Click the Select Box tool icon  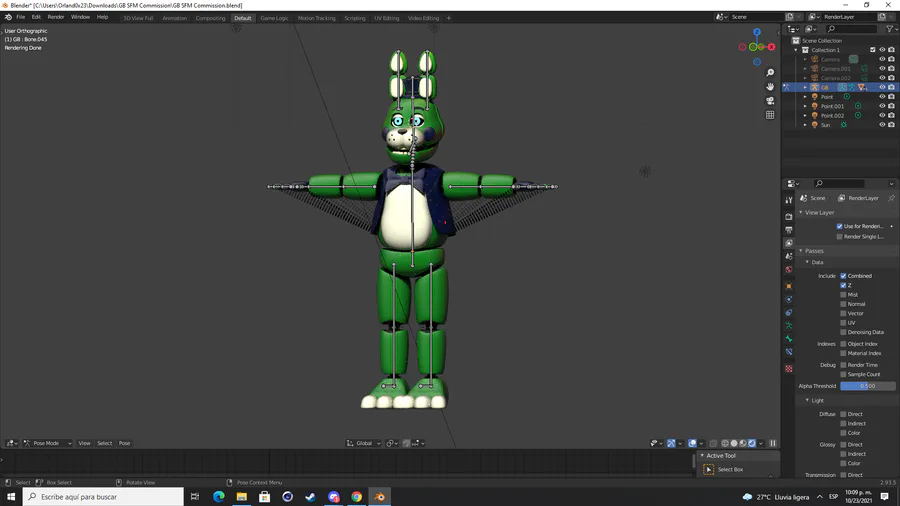709,469
